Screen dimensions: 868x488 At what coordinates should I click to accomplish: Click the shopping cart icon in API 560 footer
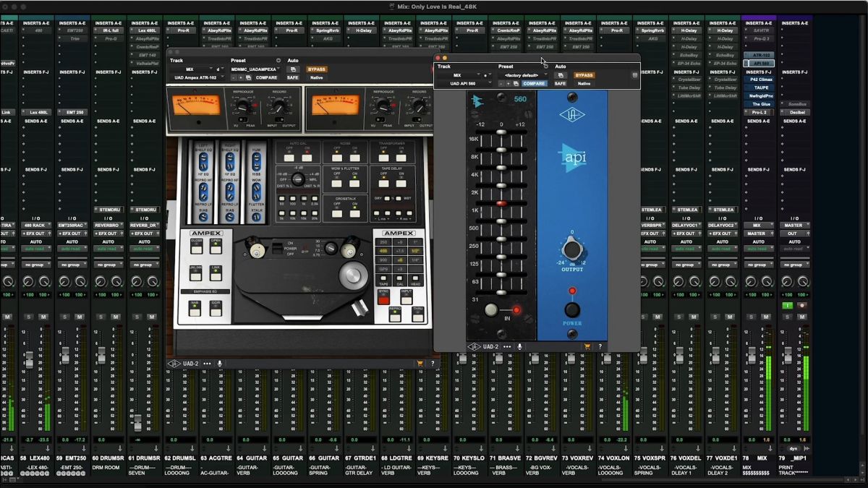[x=587, y=346]
